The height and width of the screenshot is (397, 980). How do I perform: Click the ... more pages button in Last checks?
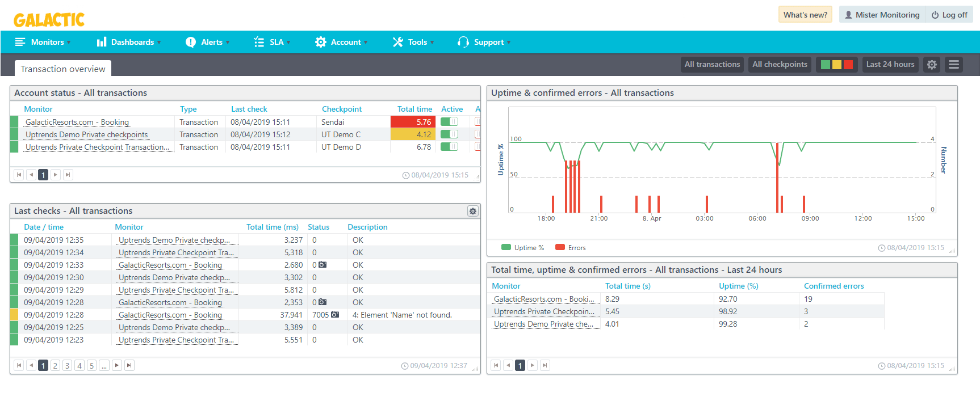[x=104, y=365]
